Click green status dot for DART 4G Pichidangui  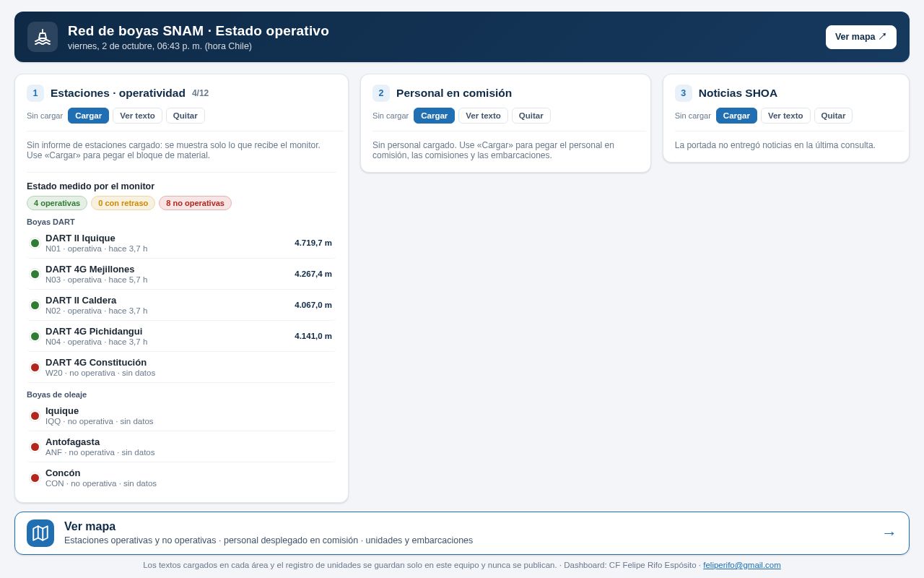pos(35,336)
